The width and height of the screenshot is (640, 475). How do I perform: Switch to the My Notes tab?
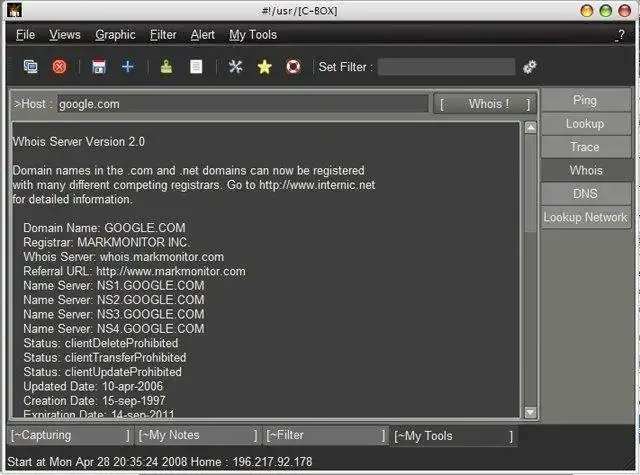pyautogui.click(x=198, y=435)
